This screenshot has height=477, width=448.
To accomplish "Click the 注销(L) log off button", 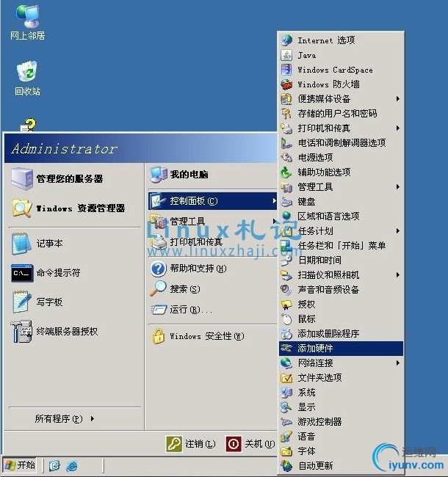I will pos(191,444).
